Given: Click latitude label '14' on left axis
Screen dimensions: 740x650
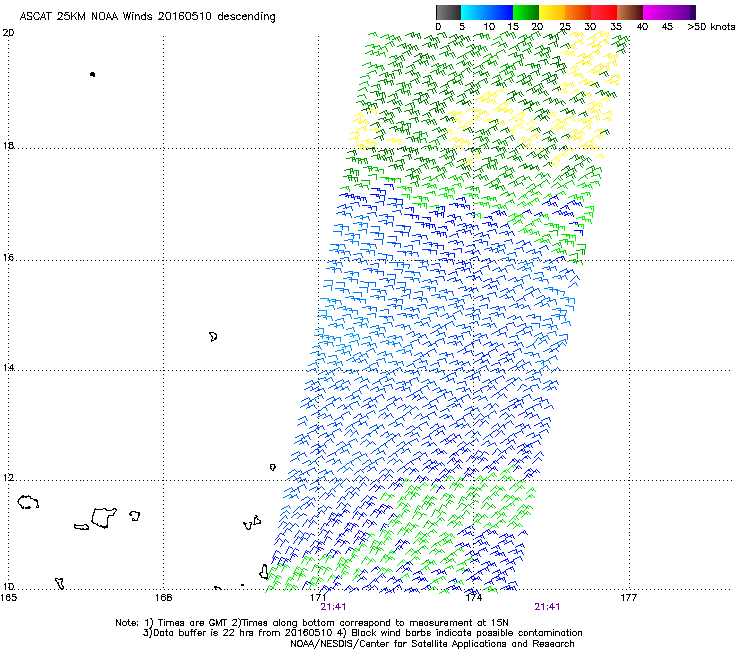Looking at the screenshot, I should [8, 368].
